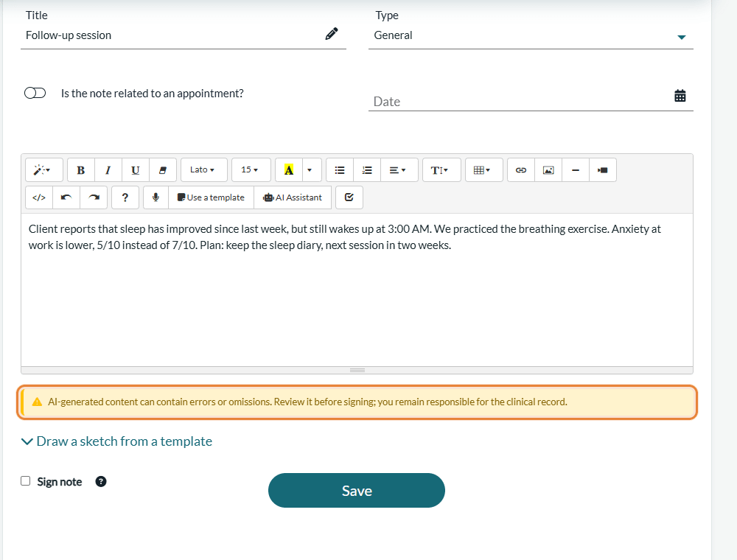This screenshot has height=560, width=737.
Task: Click the Sign note help icon
Action: click(100, 482)
